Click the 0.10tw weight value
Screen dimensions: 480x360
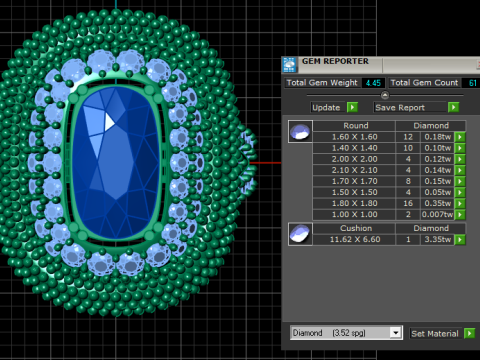click(437, 148)
